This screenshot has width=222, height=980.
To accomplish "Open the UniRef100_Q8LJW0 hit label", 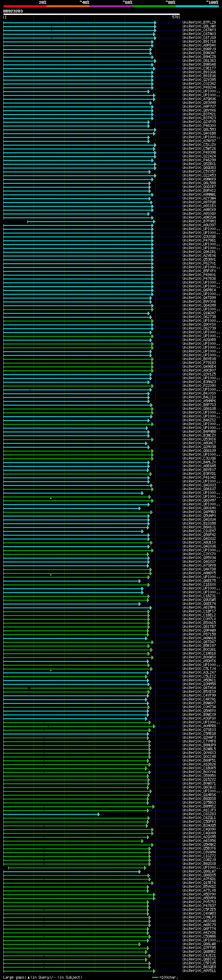I will [199, 26].
